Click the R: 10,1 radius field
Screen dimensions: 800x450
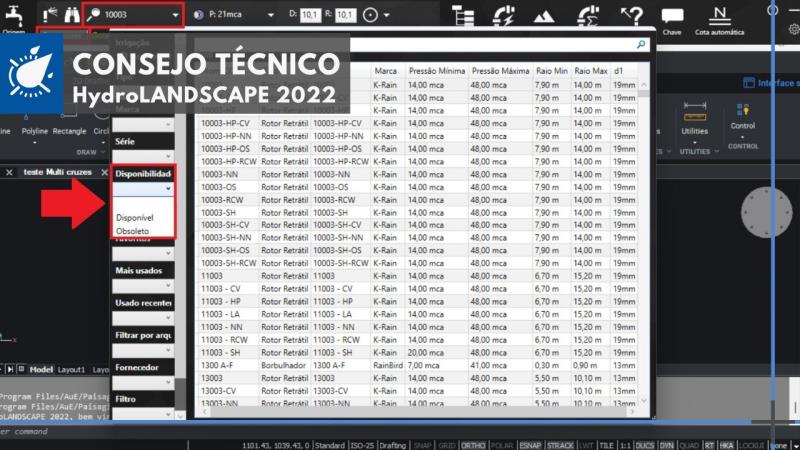345,15
